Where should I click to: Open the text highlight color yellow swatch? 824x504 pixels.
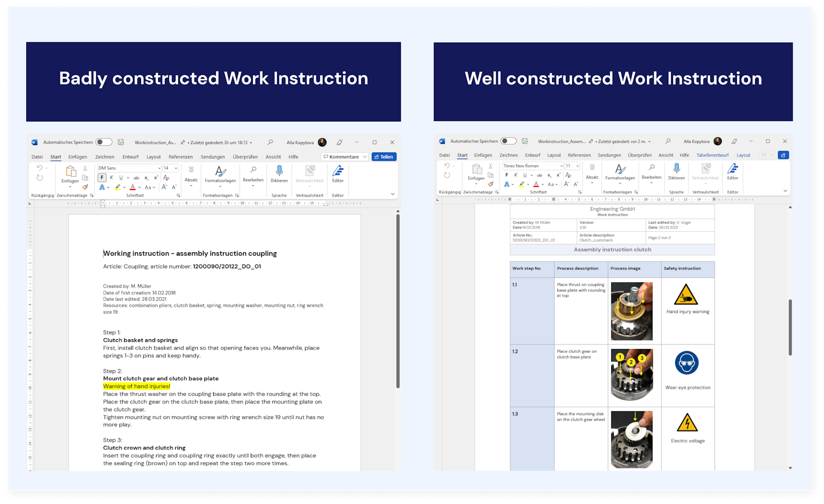tap(117, 187)
